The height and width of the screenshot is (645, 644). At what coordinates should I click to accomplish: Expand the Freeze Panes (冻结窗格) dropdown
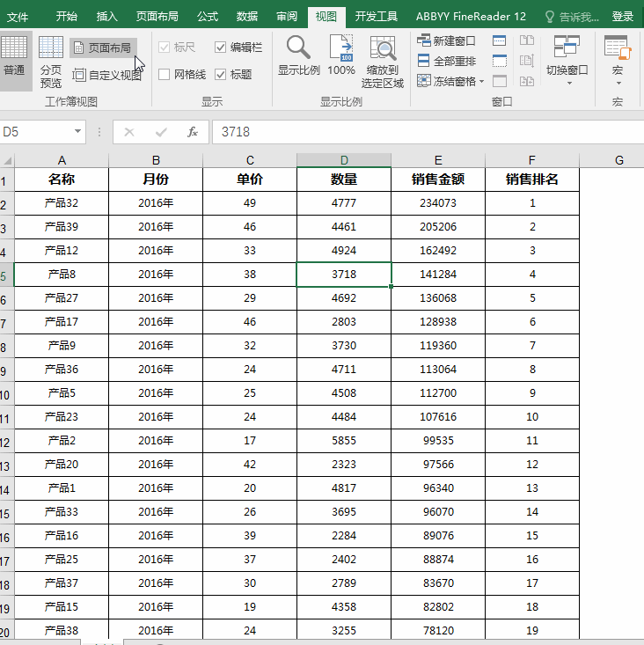(450, 81)
